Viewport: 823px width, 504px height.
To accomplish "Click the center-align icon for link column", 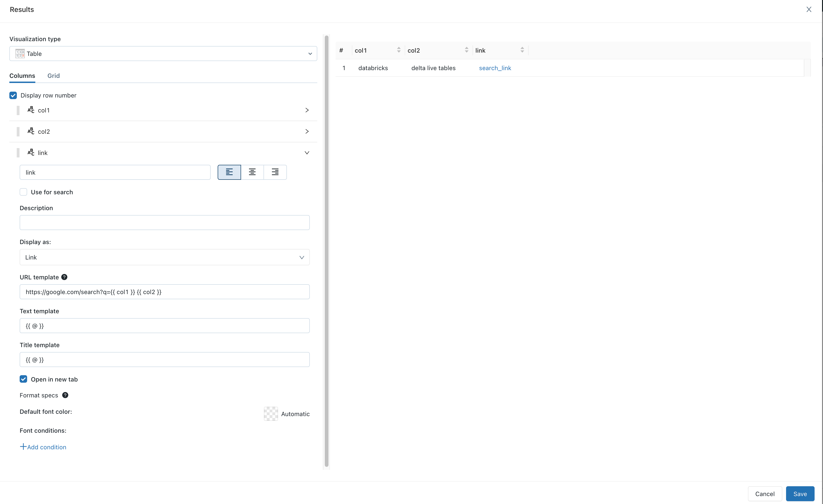I will [x=252, y=172].
